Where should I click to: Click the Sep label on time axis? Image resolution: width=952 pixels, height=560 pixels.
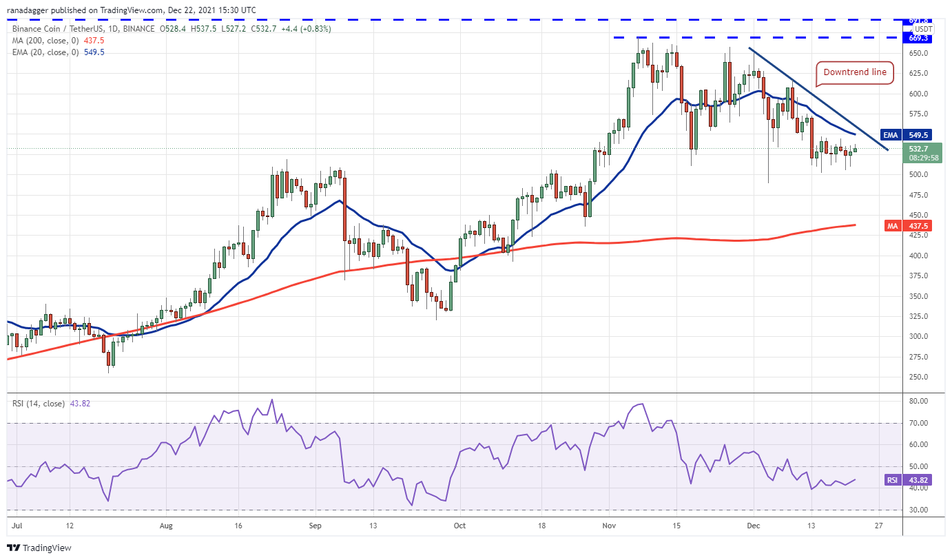click(315, 524)
